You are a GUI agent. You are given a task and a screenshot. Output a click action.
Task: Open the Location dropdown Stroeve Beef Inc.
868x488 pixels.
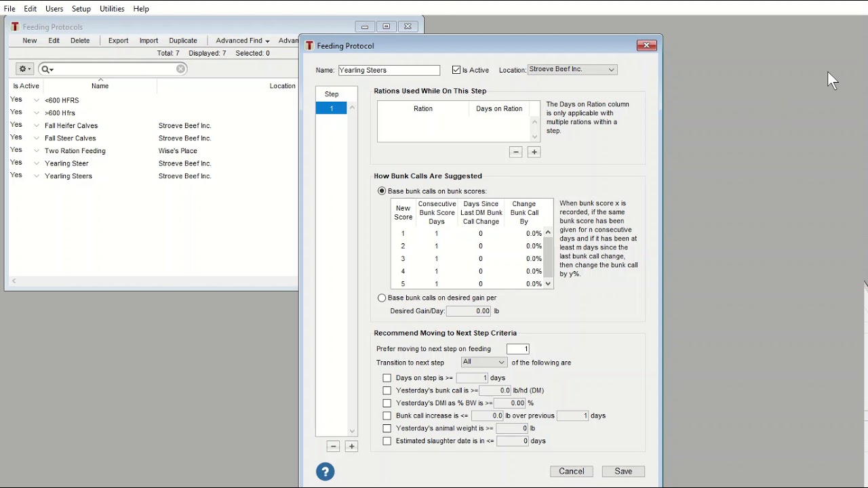click(572, 70)
